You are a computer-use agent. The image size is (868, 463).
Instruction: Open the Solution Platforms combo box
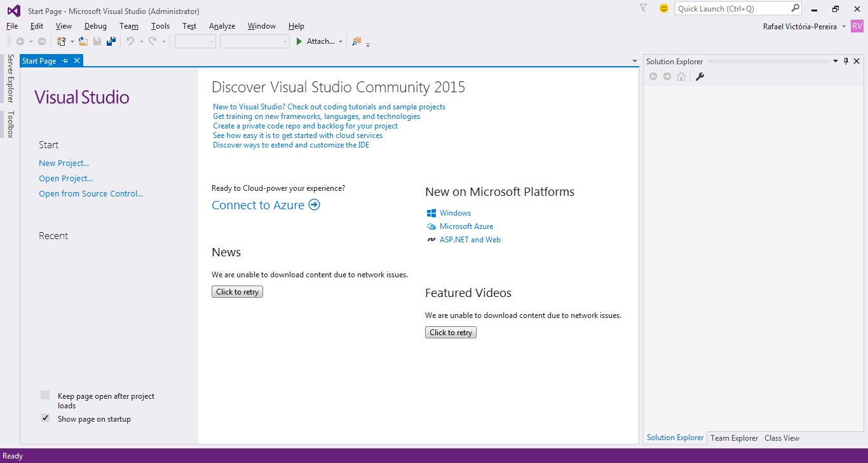(x=255, y=41)
